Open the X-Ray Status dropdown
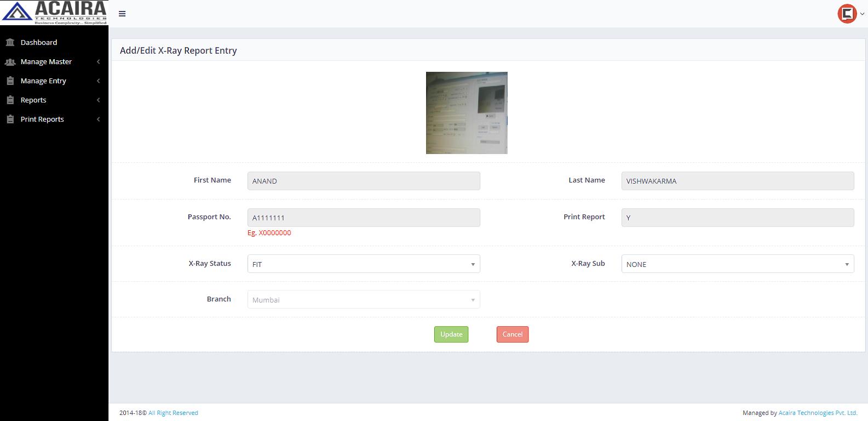Screen dimensions: 868x421 pos(364,264)
